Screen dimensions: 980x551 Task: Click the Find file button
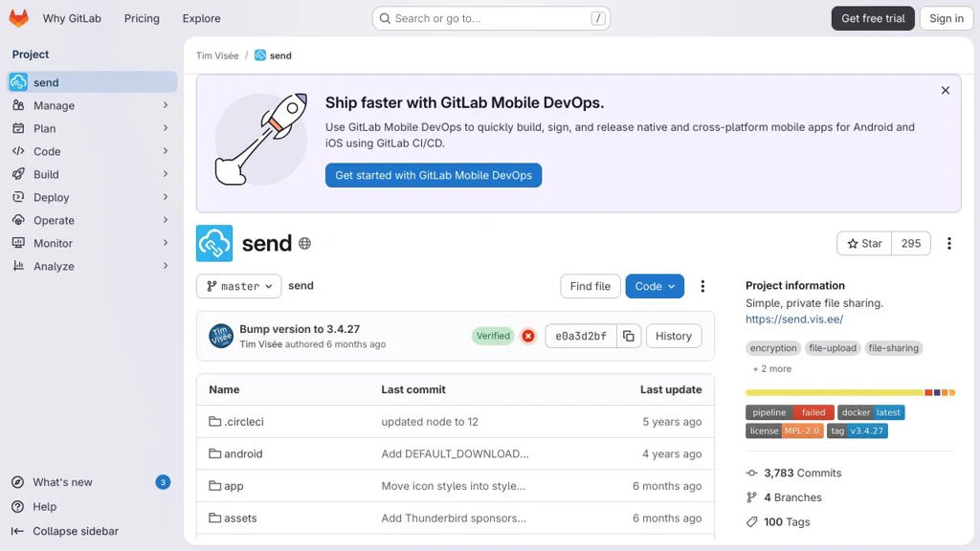point(590,286)
